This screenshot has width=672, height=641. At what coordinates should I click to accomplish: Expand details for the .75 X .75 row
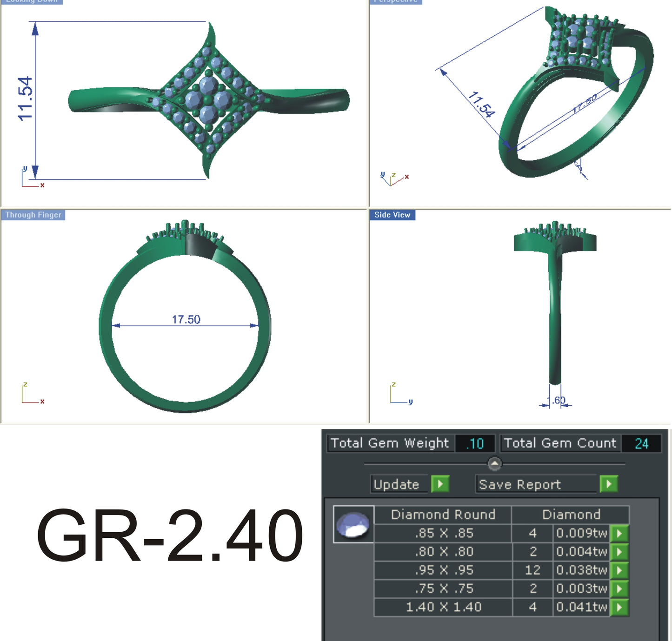pos(619,588)
